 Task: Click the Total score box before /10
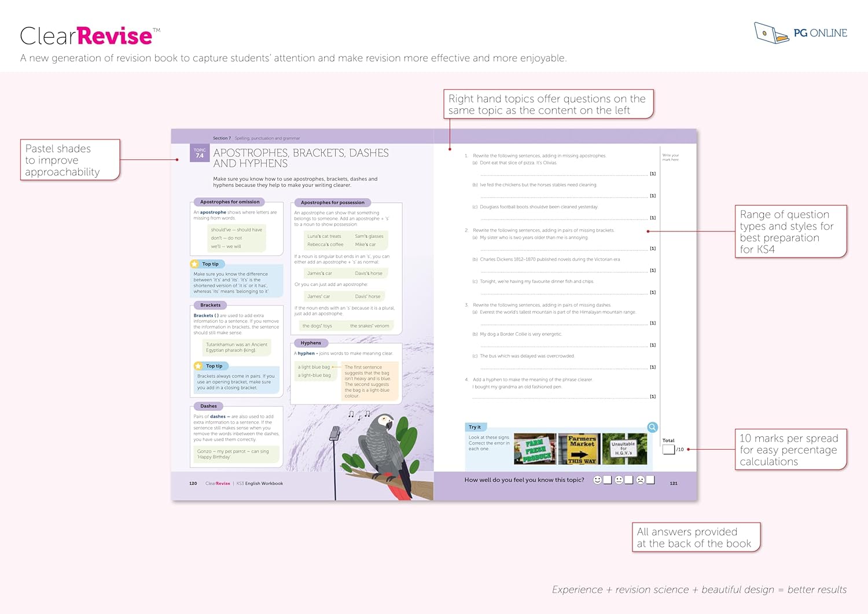pos(668,449)
